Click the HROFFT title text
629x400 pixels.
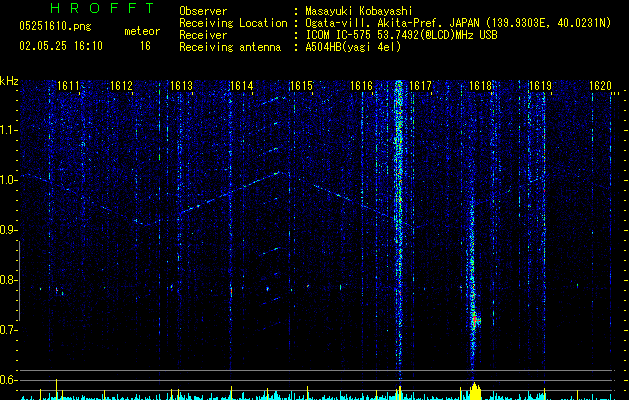click(x=102, y=8)
